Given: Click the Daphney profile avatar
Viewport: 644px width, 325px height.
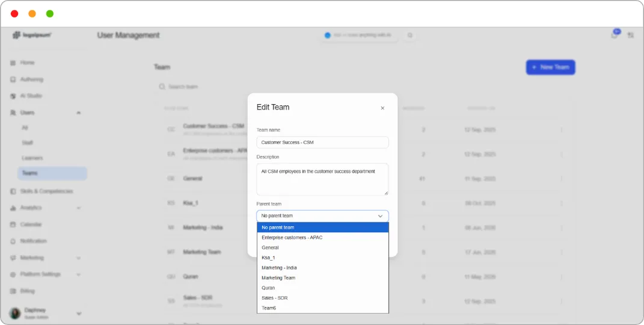Looking at the screenshot, I should pos(15,314).
